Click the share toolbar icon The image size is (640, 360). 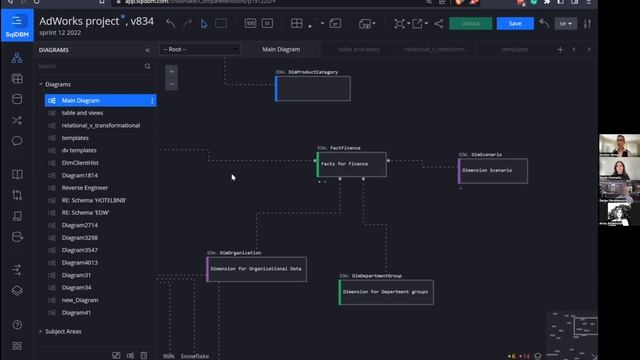[439, 24]
